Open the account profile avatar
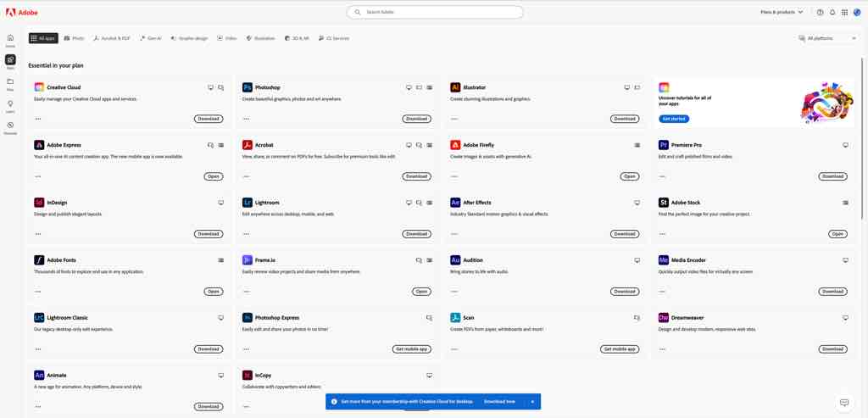This screenshot has width=868, height=418. coord(857,12)
